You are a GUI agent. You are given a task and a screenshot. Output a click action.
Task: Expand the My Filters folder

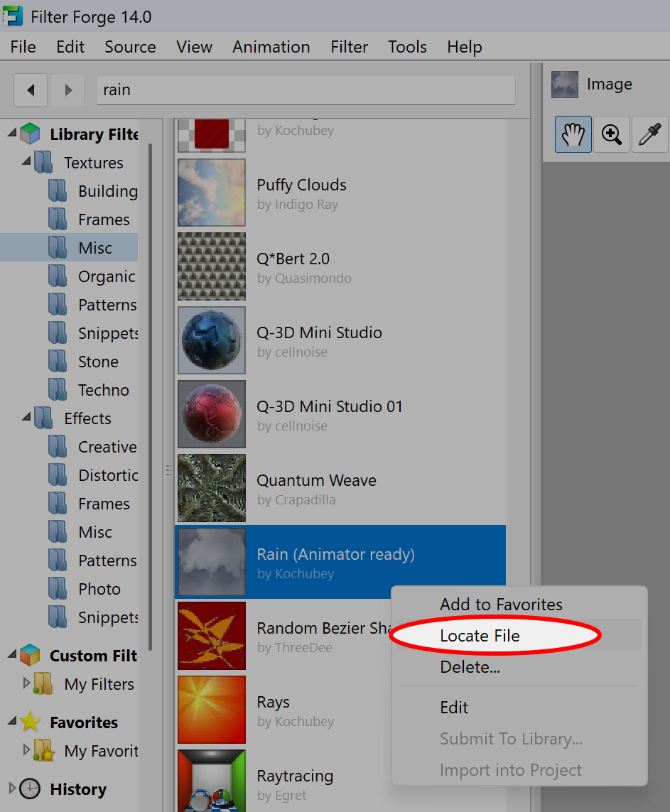click(26, 683)
